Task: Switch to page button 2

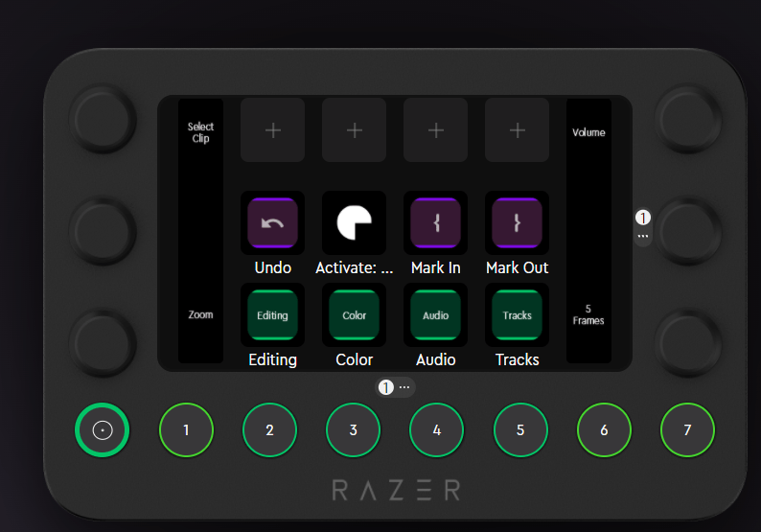Action: click(269, 430)
